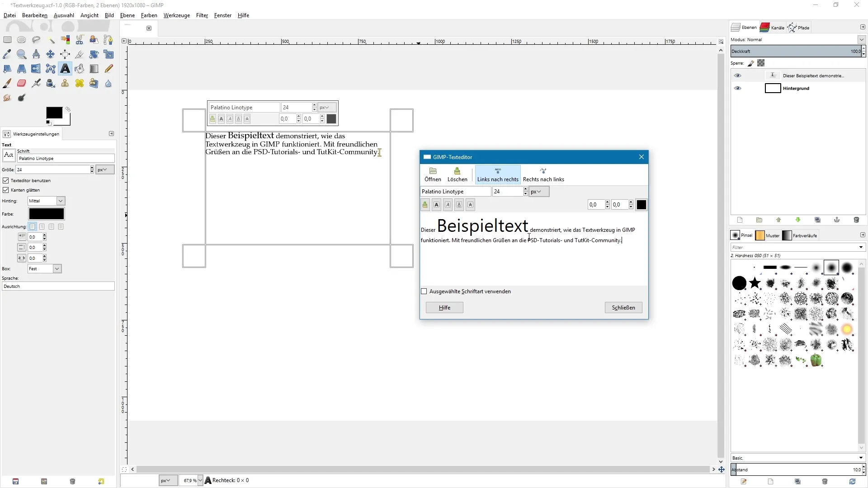
Task: Pick the Color Picker eyedropper tool
Action: [7, 55]
